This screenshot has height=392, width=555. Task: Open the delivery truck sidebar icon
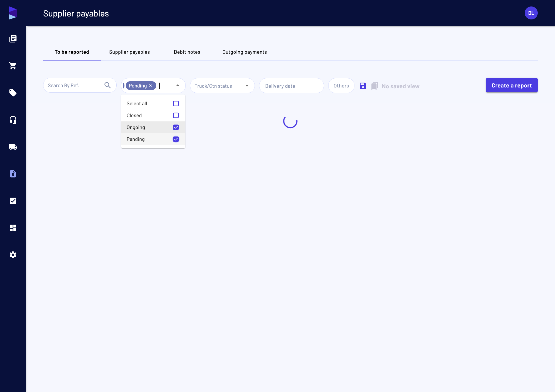(13, 147)
